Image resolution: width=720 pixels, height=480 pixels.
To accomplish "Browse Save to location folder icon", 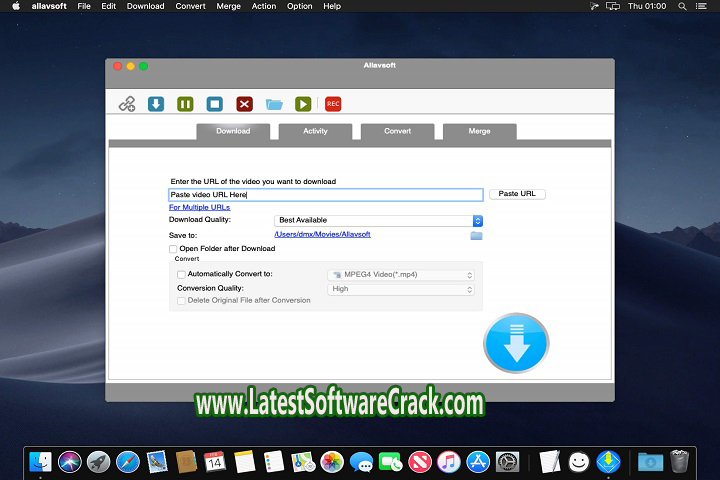I will pos(476,235).
